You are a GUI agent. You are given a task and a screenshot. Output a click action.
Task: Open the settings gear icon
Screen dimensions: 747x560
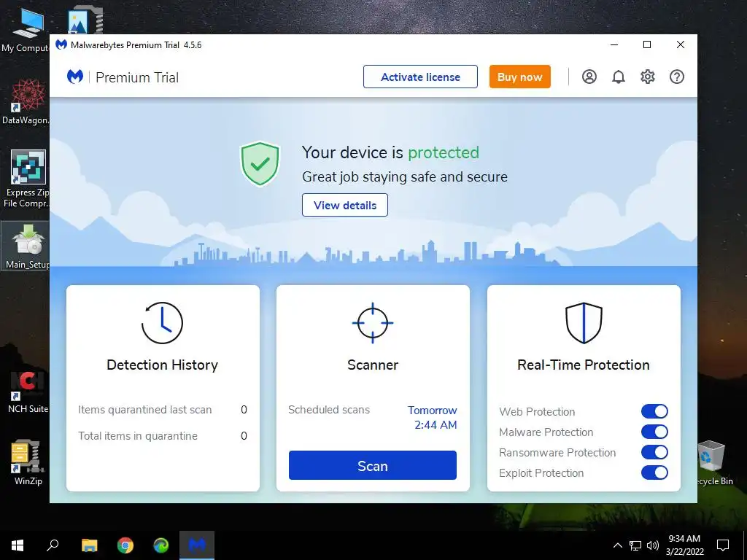pos(648,77)
